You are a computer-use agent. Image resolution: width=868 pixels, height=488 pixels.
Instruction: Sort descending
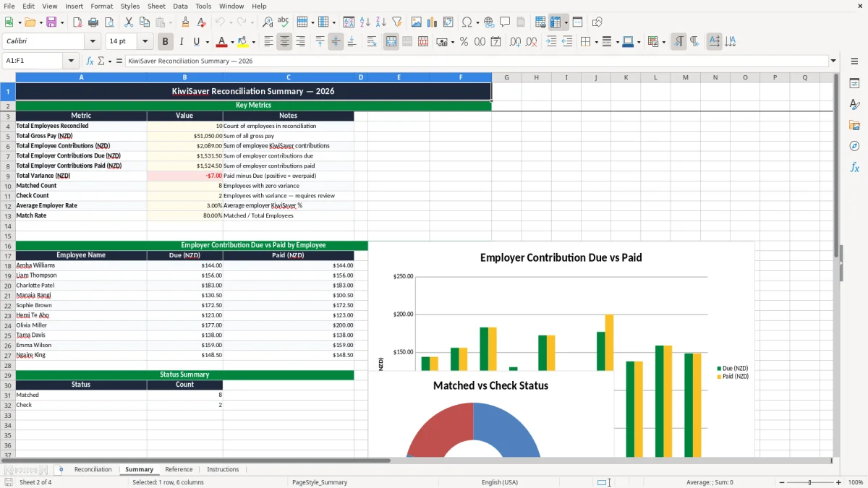tap(380, 22)
